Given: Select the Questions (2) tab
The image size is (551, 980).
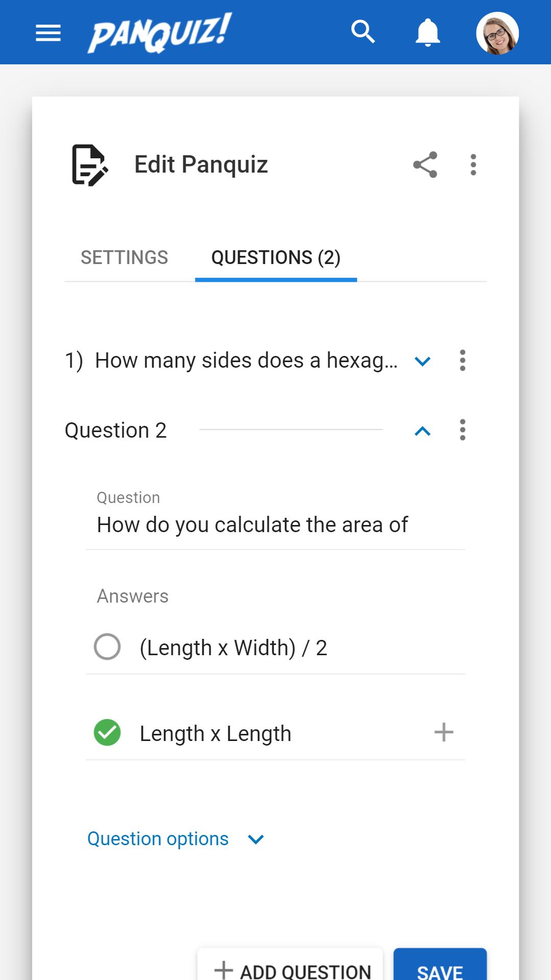Looking at the screenshot, I should pyautogui.click(x=276, y=258).
